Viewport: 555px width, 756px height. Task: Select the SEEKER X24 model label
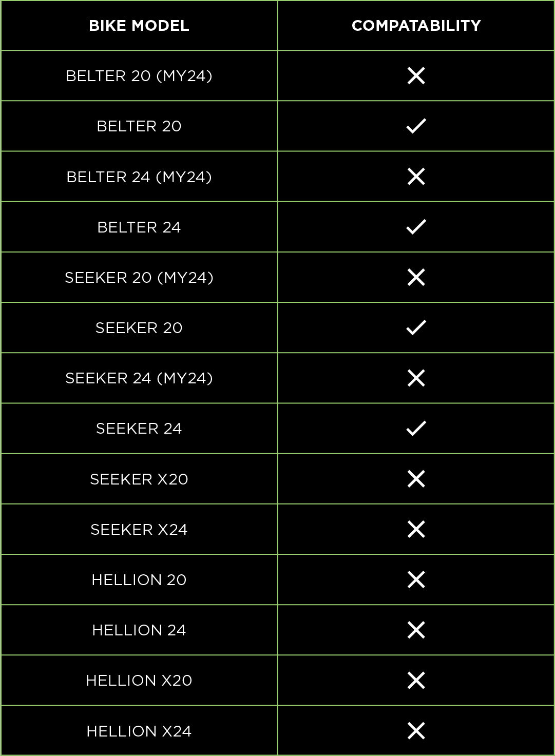(x=139, y=529)
